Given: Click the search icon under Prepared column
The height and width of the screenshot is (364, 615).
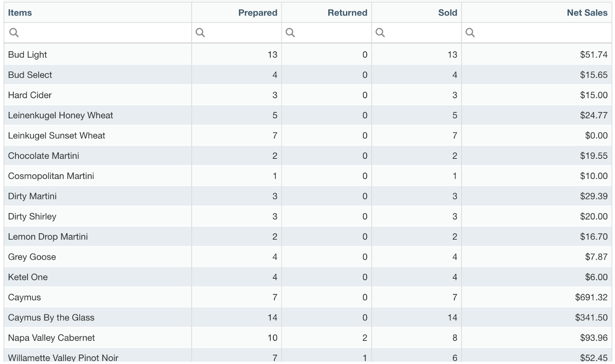Looking at the screenshot, I should [200, 33].
